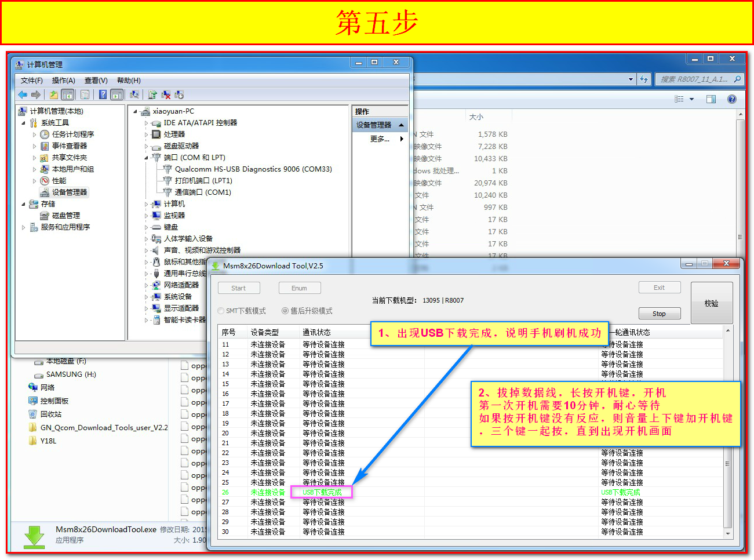Screen dimensions: 754x560
Task: Click the Msm8x26Download Tool title bar icon
Action: pos(216,266)
